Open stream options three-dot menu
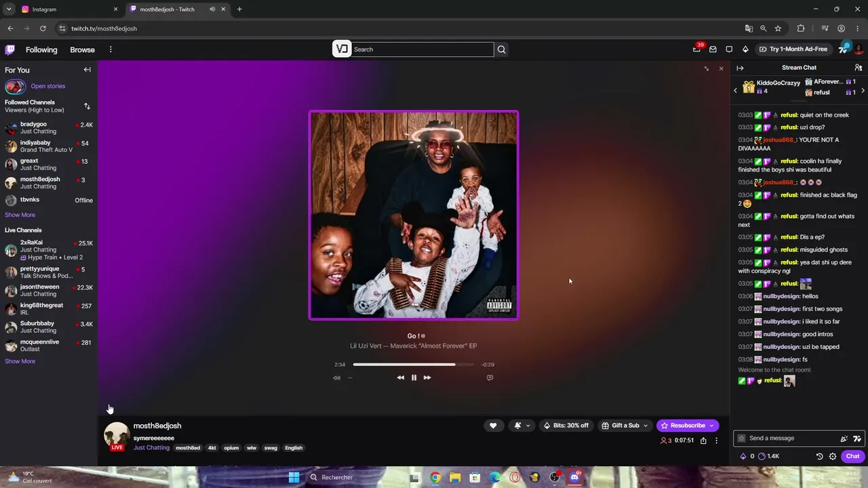Image resolution: width=868 pixels, height=488 pixels. 716,441
